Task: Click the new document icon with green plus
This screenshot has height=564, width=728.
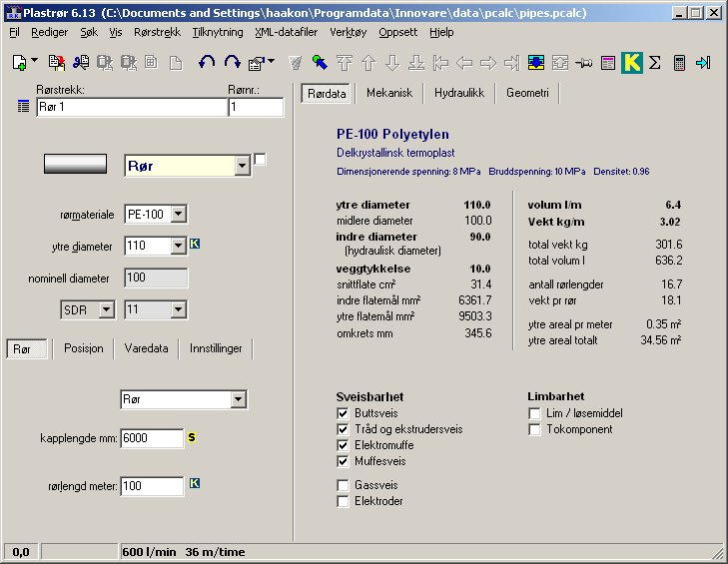Action: [x=19, y=63]
